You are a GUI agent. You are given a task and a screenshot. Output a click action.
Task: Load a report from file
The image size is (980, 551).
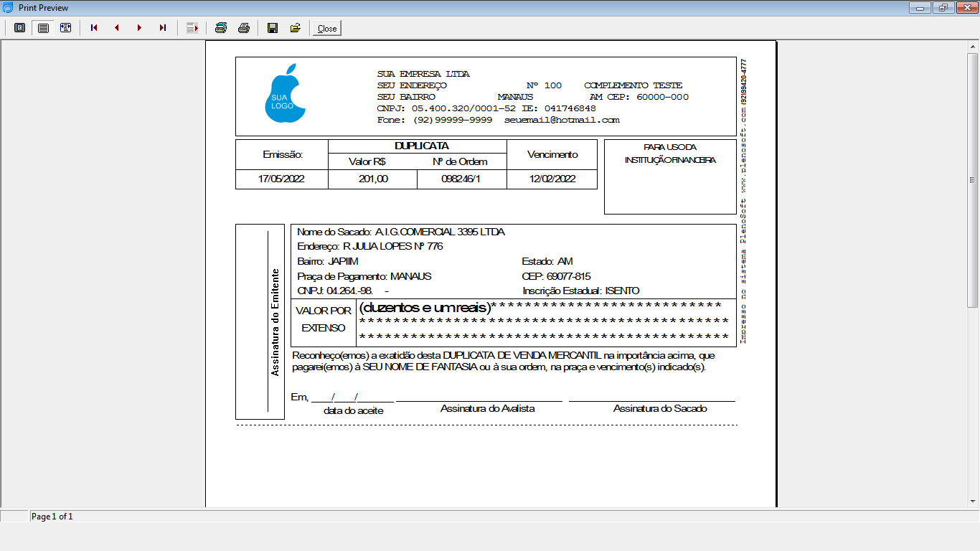tap(296, 28)
